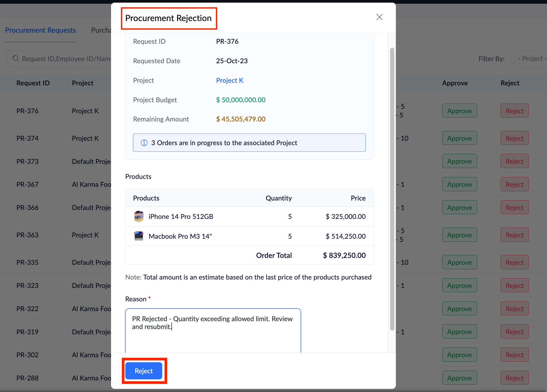Click the search magnifier icon
547x392 pixels.
16,58
